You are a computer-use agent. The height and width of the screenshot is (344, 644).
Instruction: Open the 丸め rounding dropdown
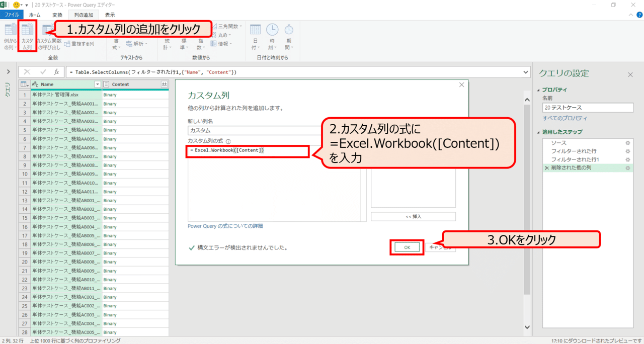(x=221, y=35)
